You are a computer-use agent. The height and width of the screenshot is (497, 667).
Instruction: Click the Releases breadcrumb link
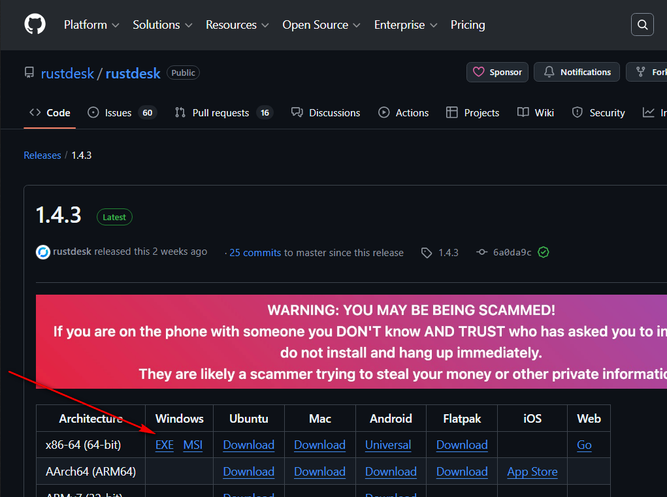(42, 155)
